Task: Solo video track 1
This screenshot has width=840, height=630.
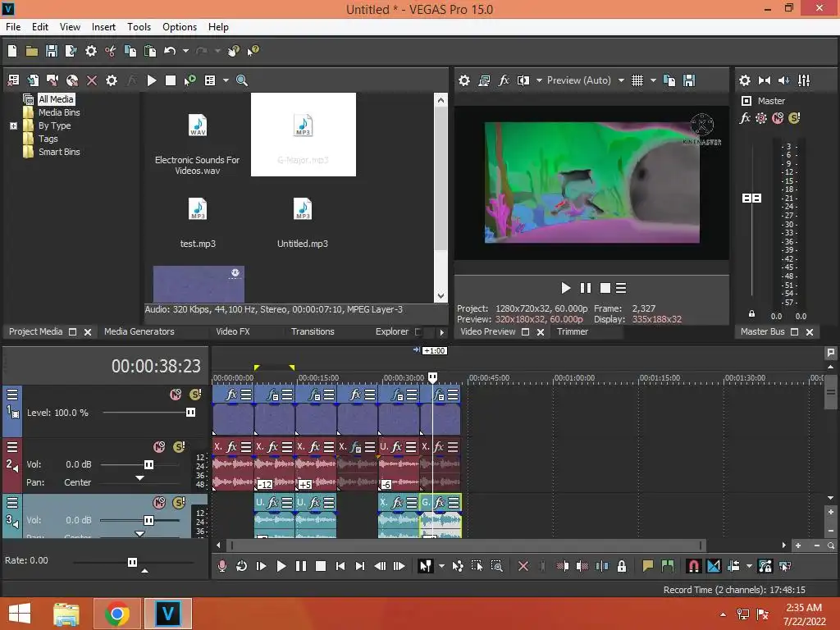Action: 195,395
